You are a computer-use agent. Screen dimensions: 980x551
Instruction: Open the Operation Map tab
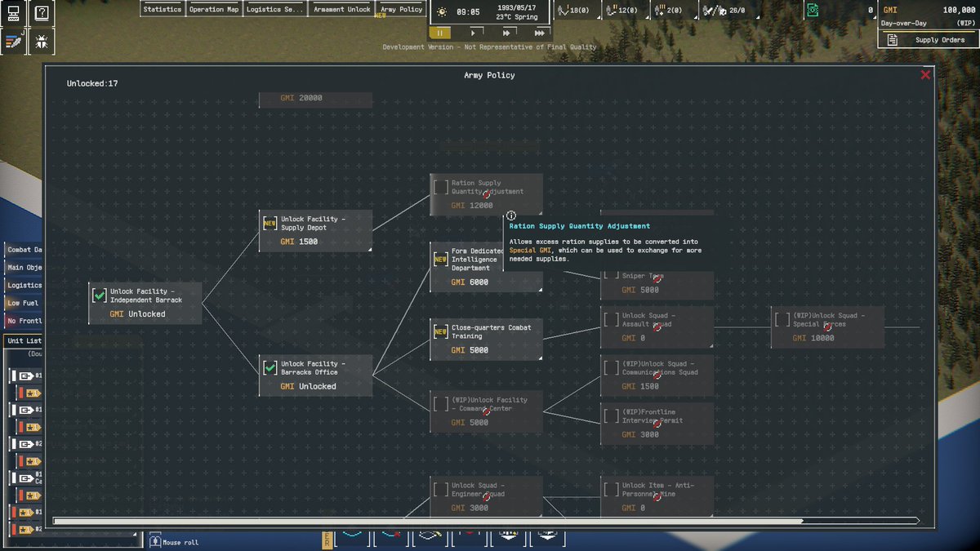click(214, 10)
